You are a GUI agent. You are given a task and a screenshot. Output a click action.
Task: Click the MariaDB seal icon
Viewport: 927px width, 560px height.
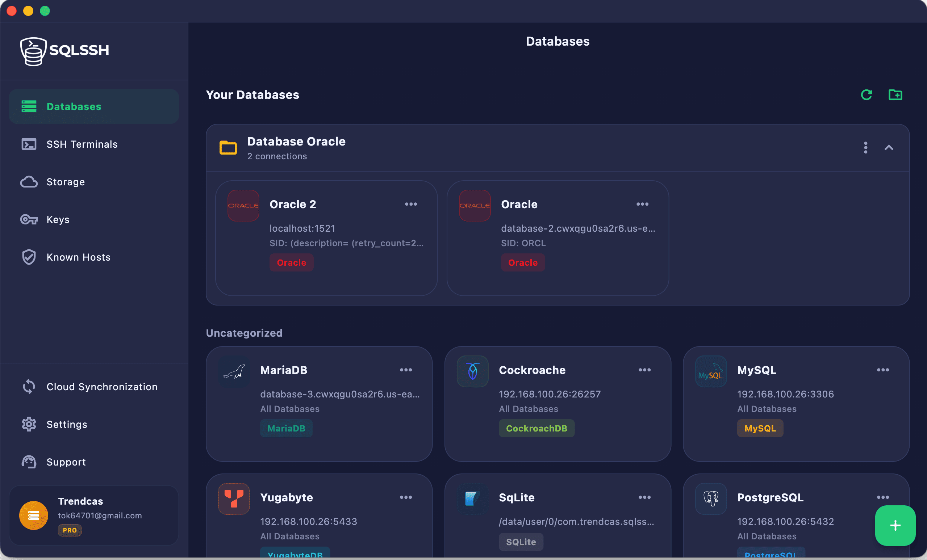(x=234, y=371)
